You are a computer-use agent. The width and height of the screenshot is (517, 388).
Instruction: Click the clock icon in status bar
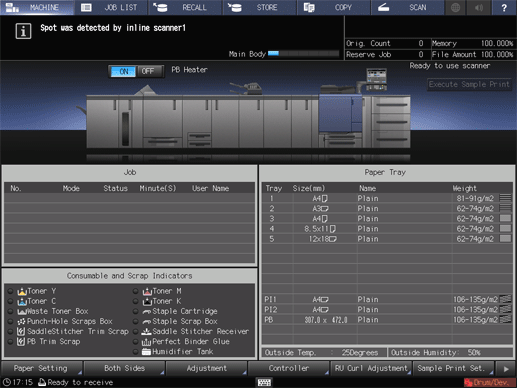click(7, 382)
